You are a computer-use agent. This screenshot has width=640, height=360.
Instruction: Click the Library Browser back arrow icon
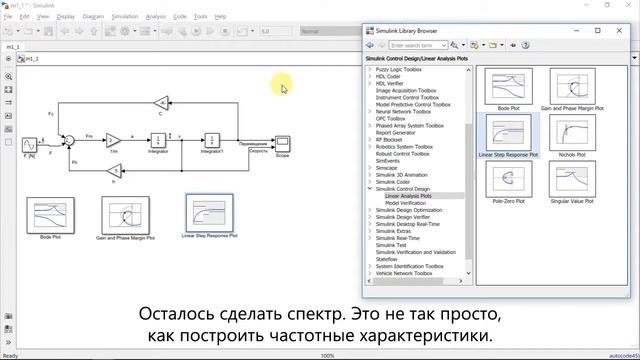tap(370, 45)
